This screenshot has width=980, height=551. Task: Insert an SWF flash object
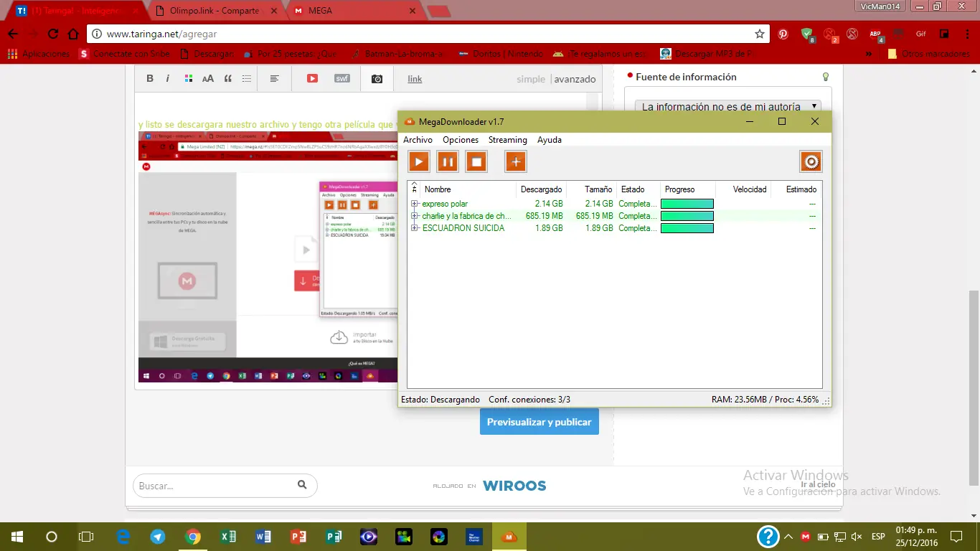pos(342,79)
